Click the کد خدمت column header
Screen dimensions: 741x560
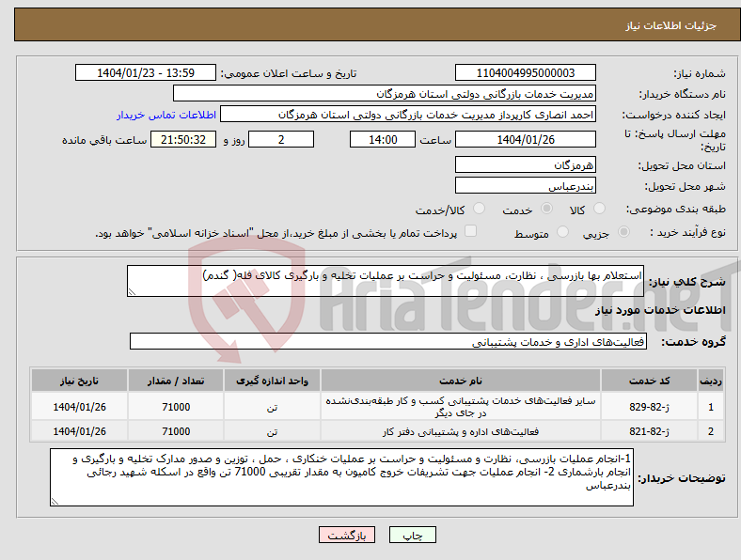click(x=650, y=381)
